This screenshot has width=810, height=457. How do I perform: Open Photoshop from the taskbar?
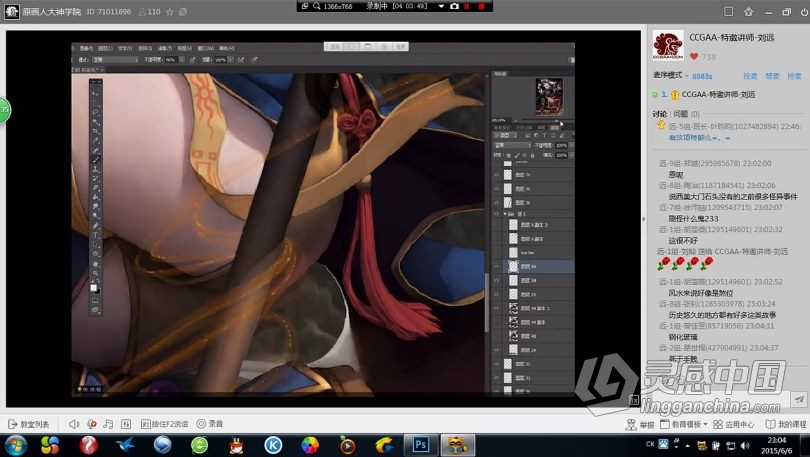(420, 445)
